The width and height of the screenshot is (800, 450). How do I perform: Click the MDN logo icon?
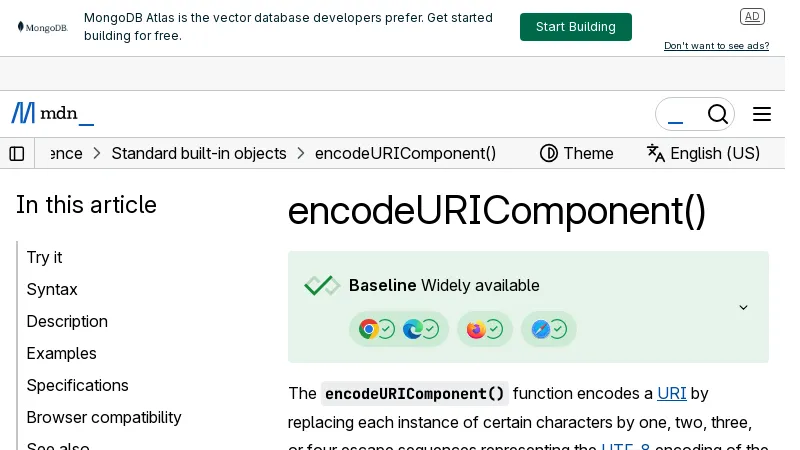coord(23,113)
